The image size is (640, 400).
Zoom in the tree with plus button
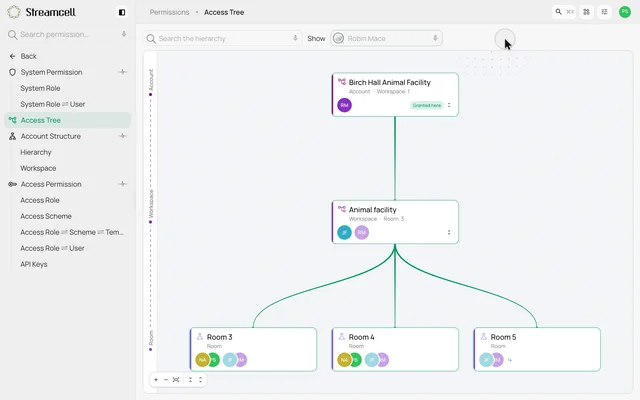156,380
